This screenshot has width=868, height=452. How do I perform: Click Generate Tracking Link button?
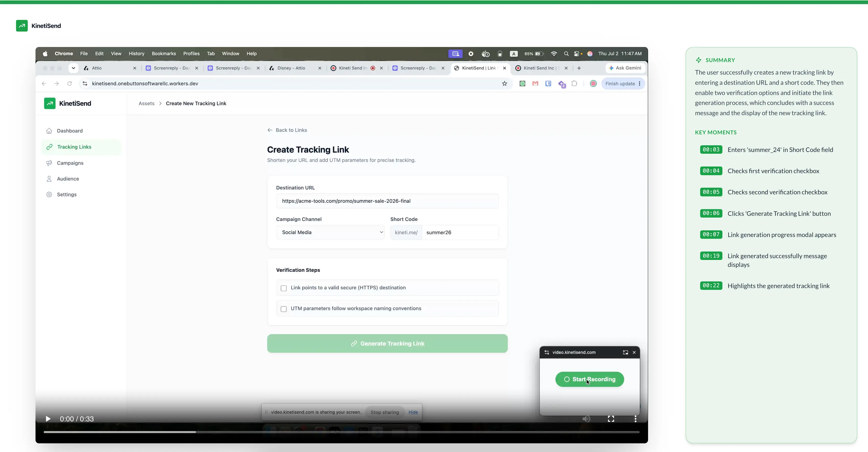[387, 343]
